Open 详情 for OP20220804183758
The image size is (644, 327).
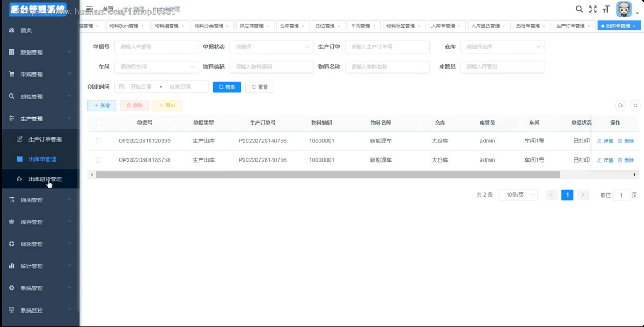[x=605, y=160]
